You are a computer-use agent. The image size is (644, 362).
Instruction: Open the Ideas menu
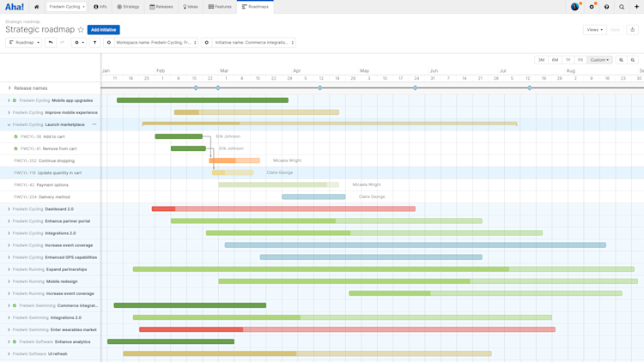[x=191, y=7]
